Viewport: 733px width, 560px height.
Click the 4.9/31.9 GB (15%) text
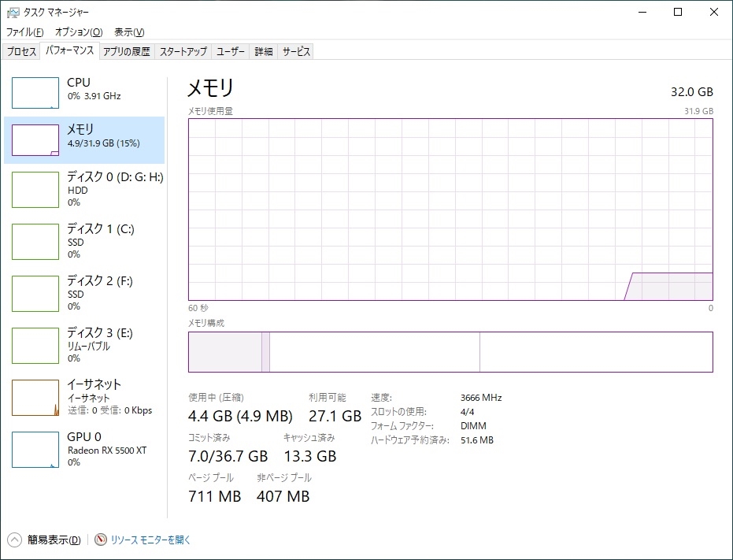click(104, 143)
